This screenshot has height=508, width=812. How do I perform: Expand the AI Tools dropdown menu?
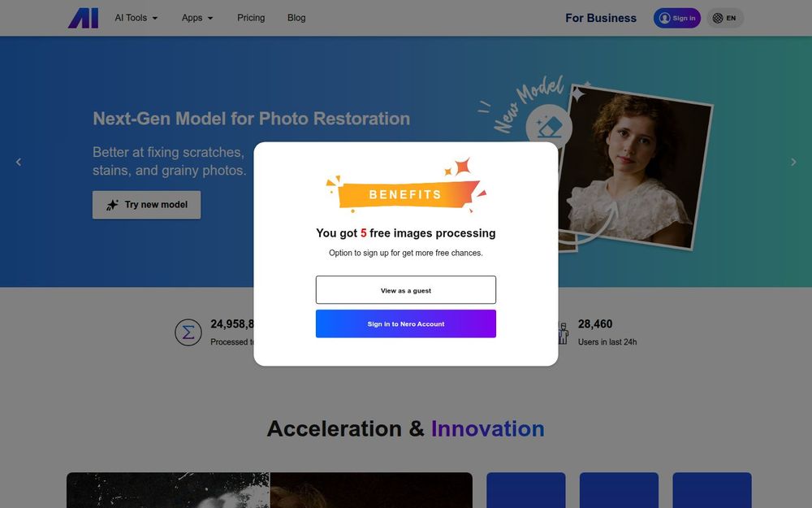pos(136,18)
